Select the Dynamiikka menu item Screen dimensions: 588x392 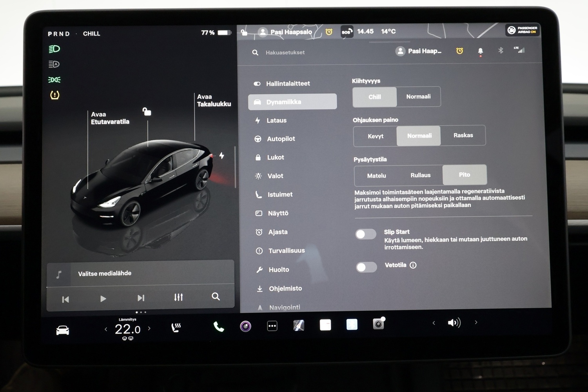coord(292,102)
